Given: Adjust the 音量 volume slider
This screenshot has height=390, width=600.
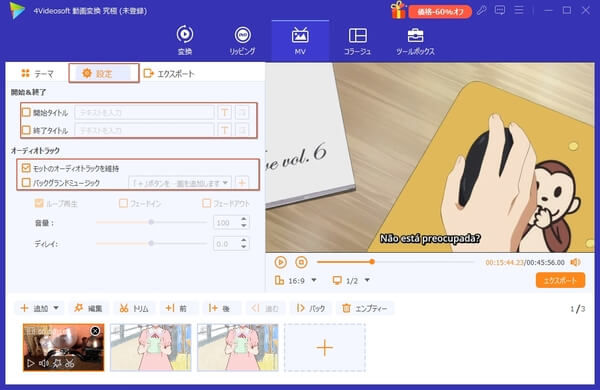Looking at the screenshot, I should [152, 222].
